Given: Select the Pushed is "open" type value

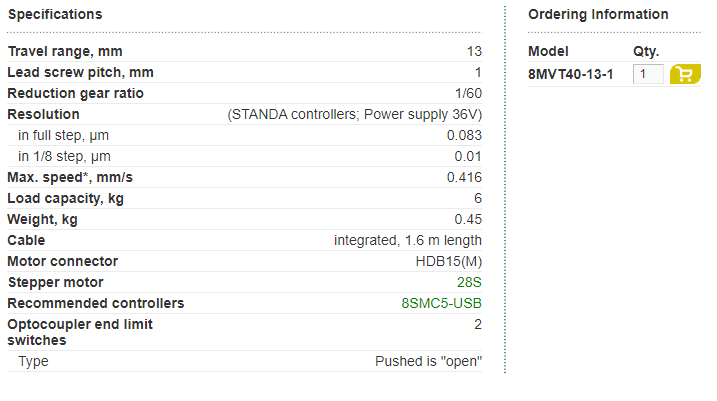Looking at the screenshot, I should coord(428,361).
